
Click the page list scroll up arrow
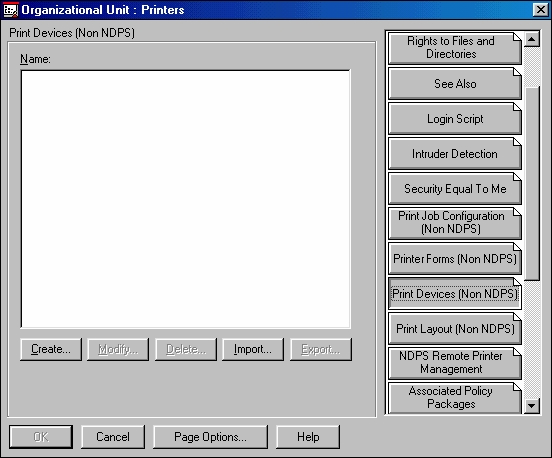point(532,39)
